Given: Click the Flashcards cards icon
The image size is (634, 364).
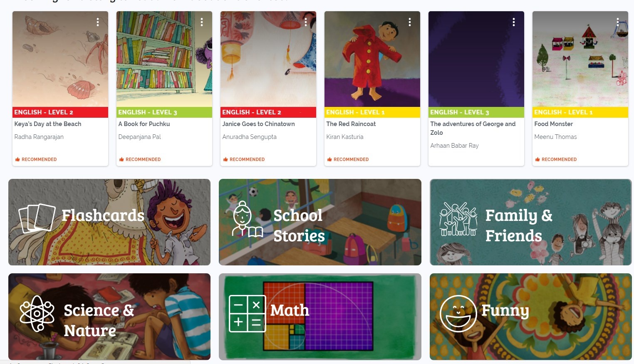Looking at the screenshot, I should click(x=37, y=218).
